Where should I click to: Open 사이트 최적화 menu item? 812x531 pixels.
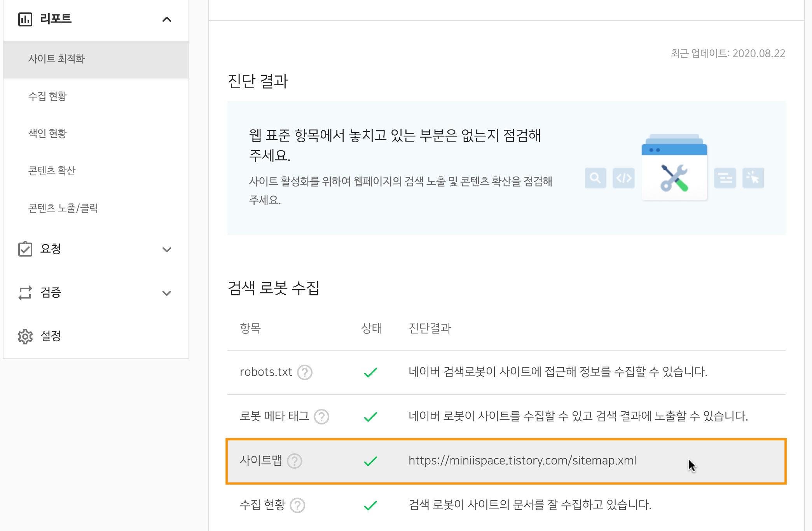coord(56,59)
